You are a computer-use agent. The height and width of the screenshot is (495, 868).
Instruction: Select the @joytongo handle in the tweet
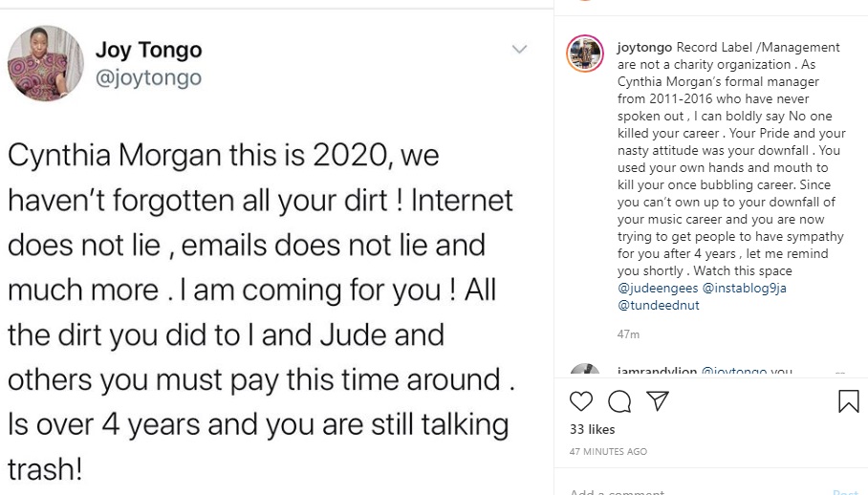pos(148,78)
